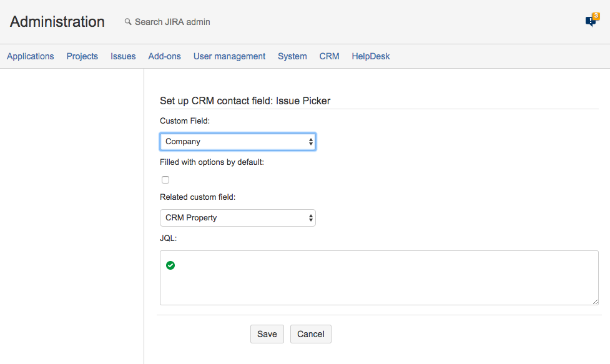Open the Add-ons section
610x364 pixels.
pos(164,56)
